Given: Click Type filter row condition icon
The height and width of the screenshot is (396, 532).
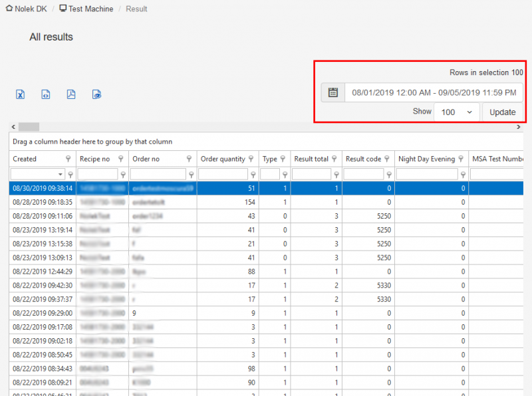Looking at the screenshot, I should 285,174.
